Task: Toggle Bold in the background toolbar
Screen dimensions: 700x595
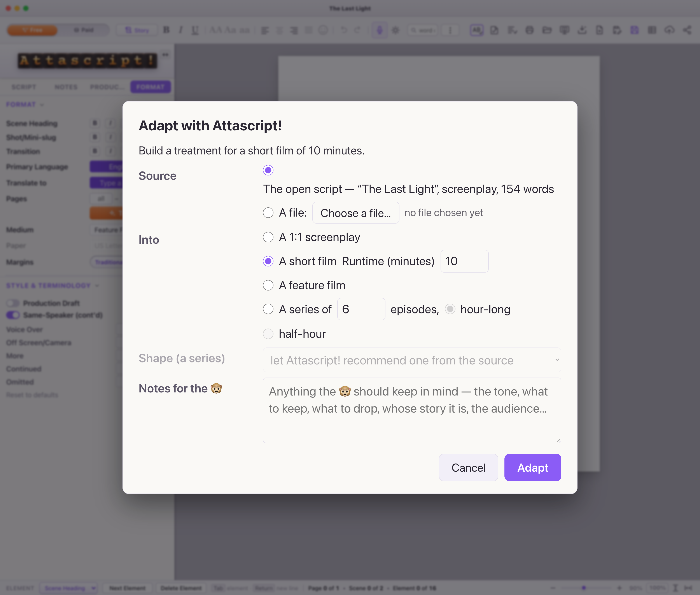Action: 166,30
